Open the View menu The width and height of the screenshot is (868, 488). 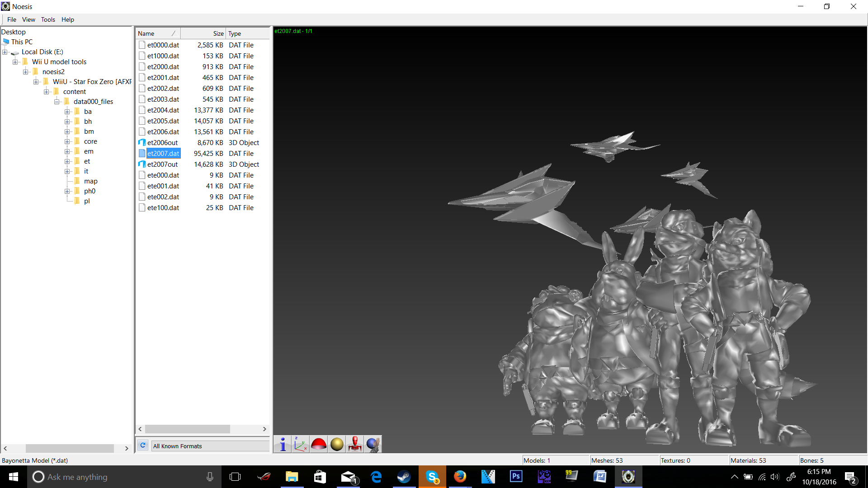28,19
